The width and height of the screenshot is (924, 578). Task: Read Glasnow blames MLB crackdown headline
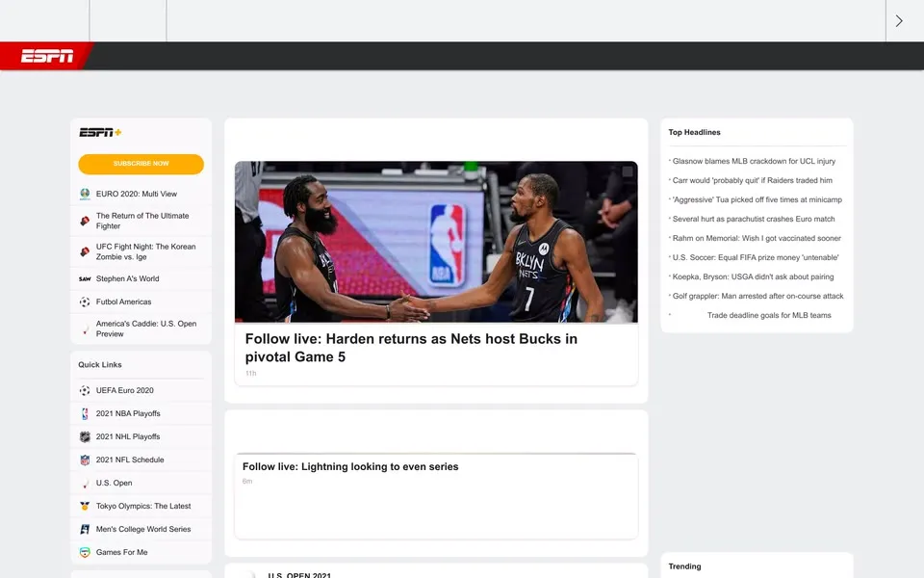click(754, 161)
